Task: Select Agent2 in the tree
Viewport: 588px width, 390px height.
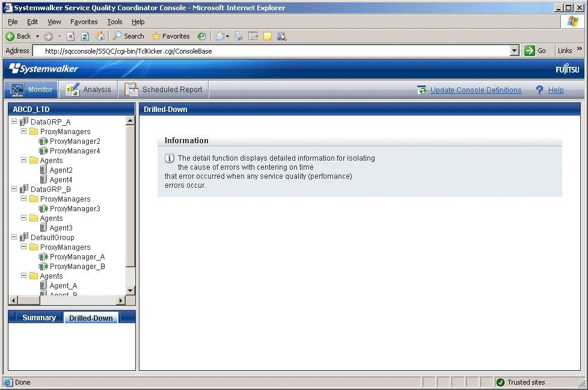Action: pyautogui.click(x=61, y=170)
